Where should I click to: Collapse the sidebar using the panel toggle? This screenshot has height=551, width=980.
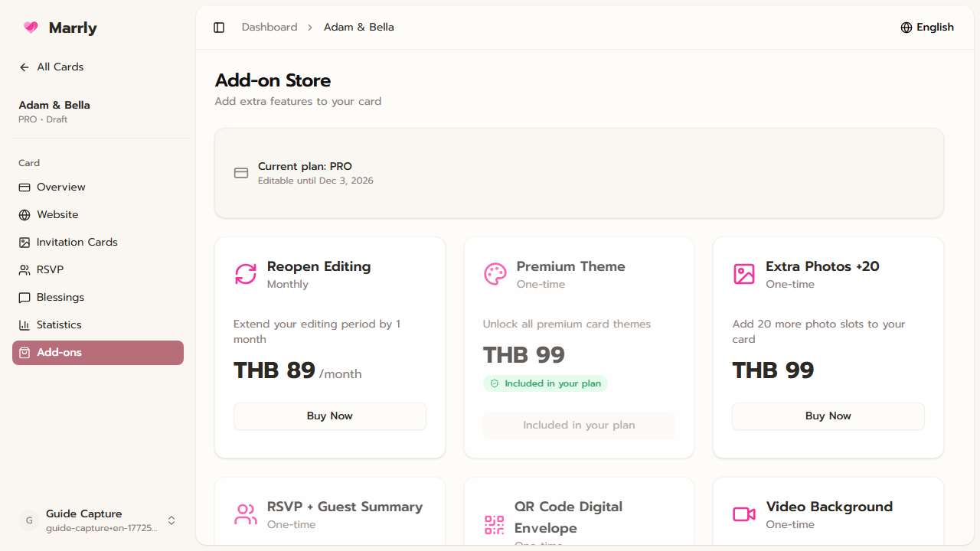click(x=219, y=27)
